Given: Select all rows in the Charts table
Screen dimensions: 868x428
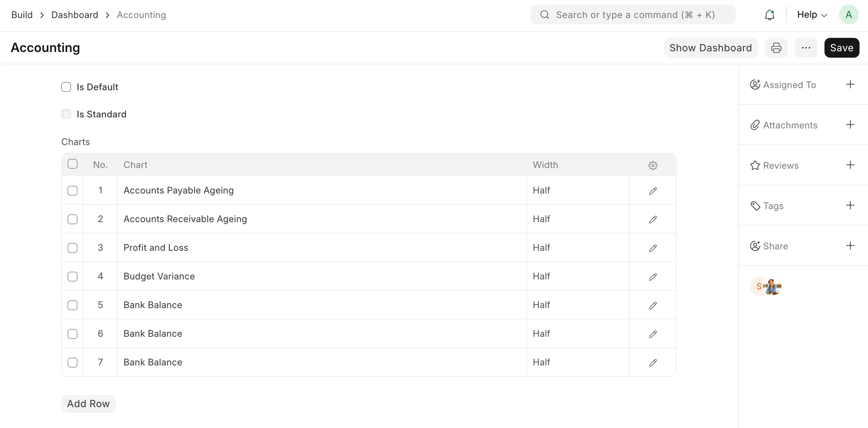Looking at the screenshot, I should (73, 164).
